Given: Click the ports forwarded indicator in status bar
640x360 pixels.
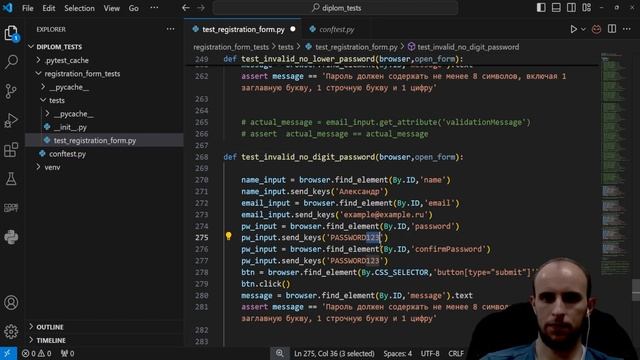Looking at the screenshot, I should [67, 353].
